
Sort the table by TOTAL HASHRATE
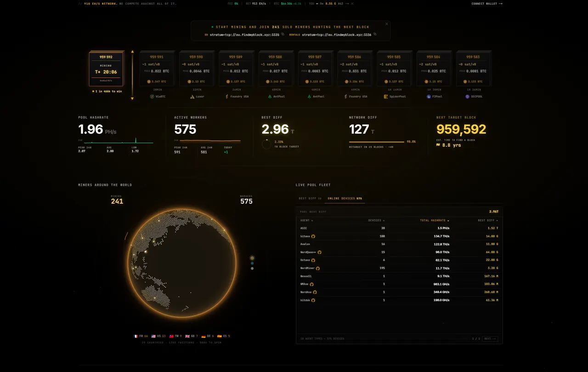[x=435, y=221]
